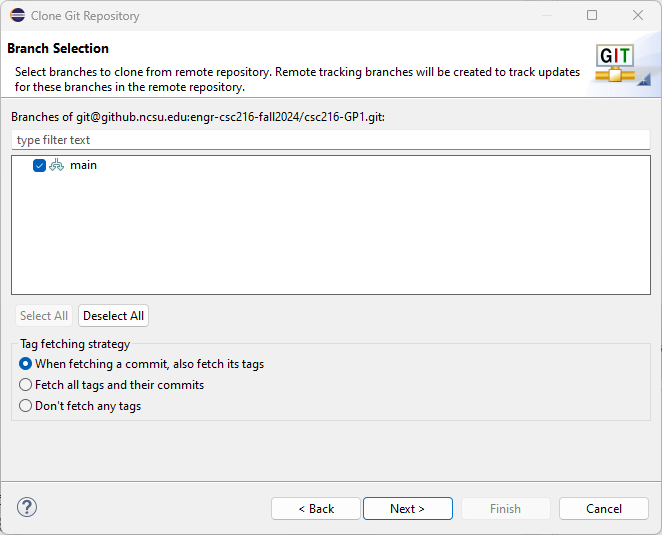Select the main branch row text
Viewport: 662px width, 535px height.
[83, 165]
